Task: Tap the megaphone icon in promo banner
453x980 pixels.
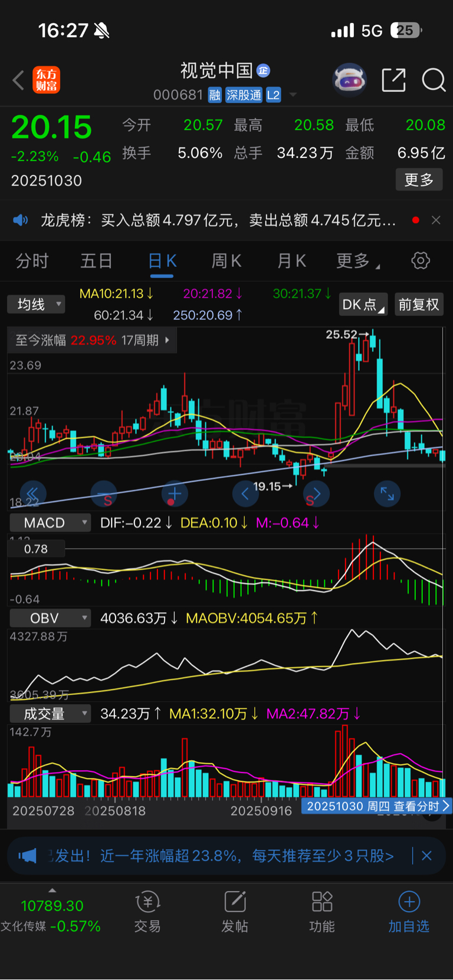Action: (x=27, y=856)
